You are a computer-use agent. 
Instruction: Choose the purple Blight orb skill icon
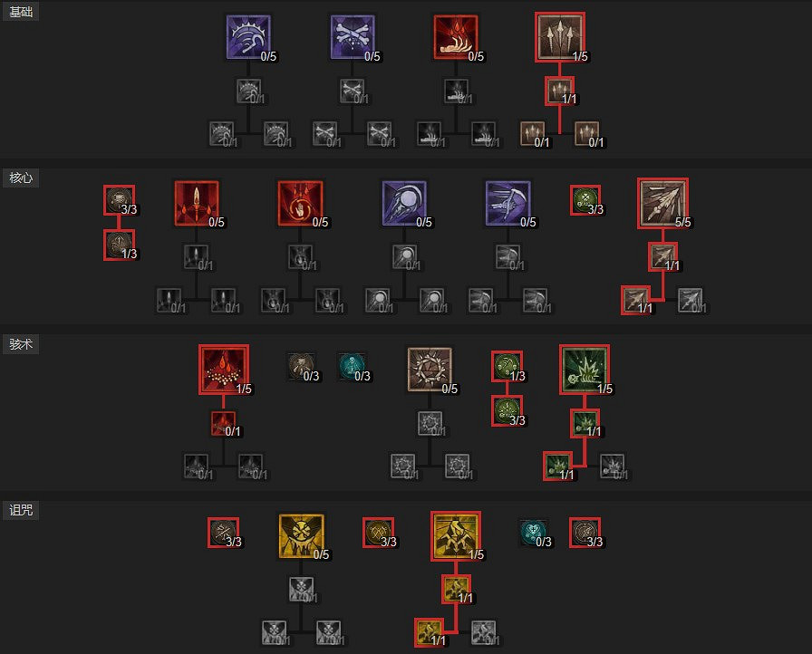click(x=404, y=203)
